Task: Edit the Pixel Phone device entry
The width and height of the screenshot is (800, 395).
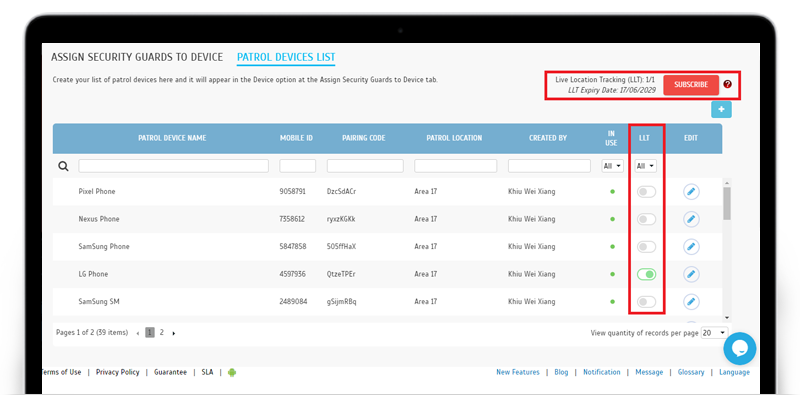Action: click(691, 192)
